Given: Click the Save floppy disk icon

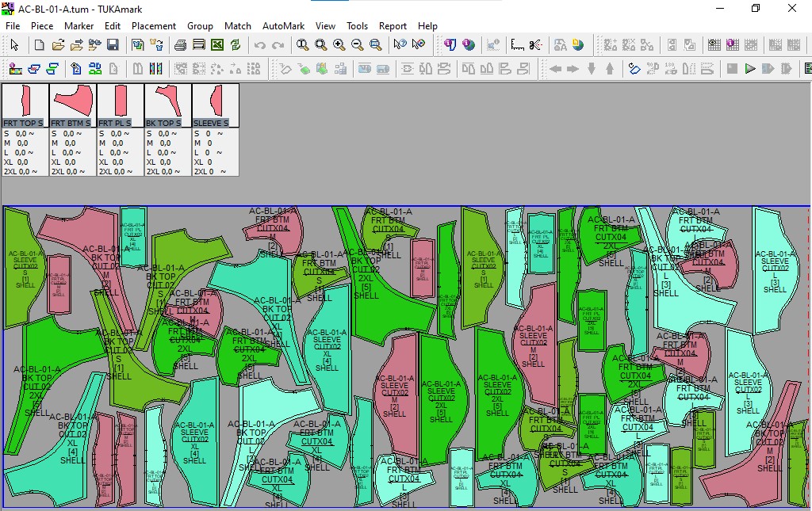Looking at the screenshot, I should [x=113, y=45].
